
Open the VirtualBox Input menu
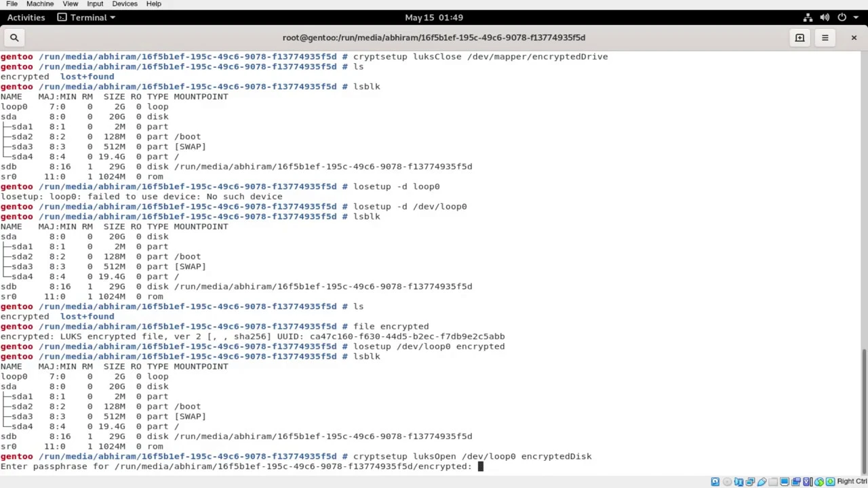95,4
